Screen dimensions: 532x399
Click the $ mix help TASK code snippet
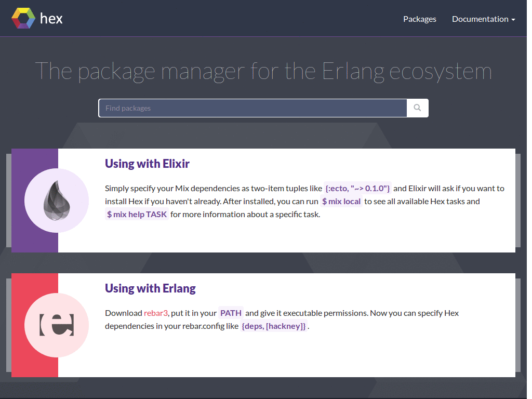point(137,215)
